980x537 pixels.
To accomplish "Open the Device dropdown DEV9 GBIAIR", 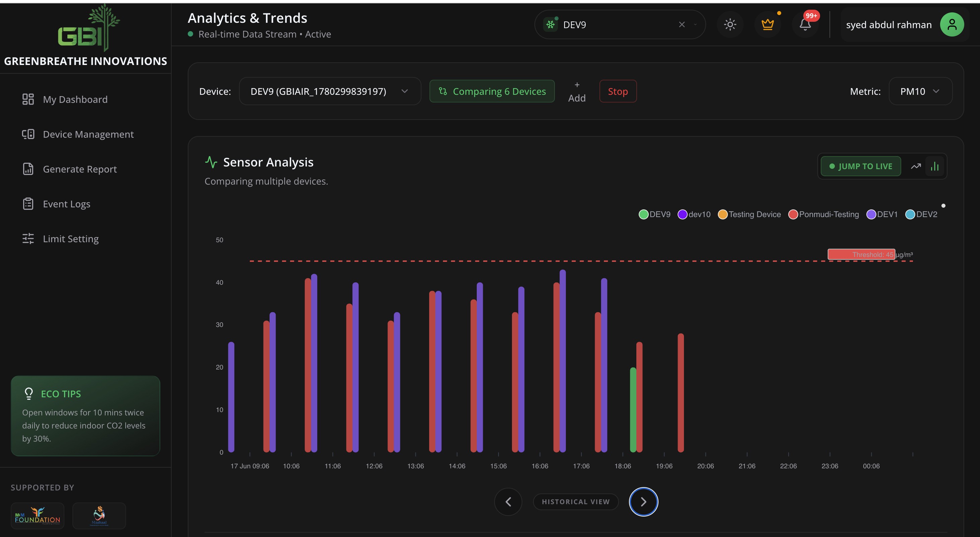I will pyautogui.click(x=330, y=91).
